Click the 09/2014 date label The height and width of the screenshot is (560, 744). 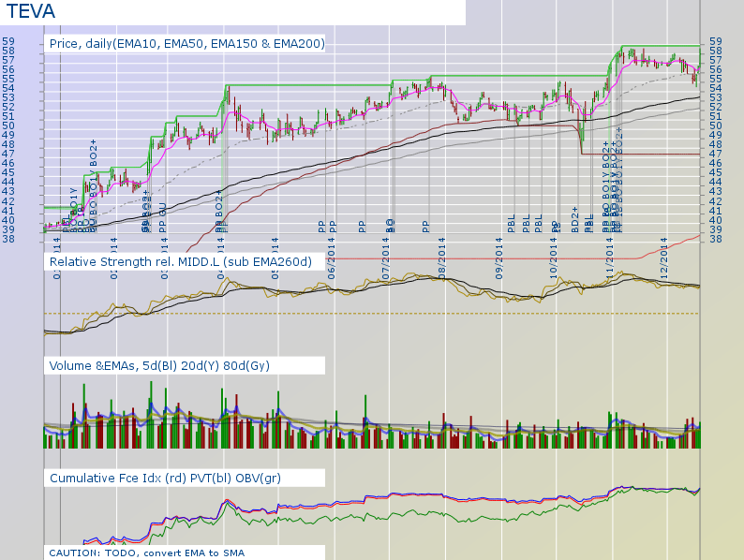click(x=499, y=258)
